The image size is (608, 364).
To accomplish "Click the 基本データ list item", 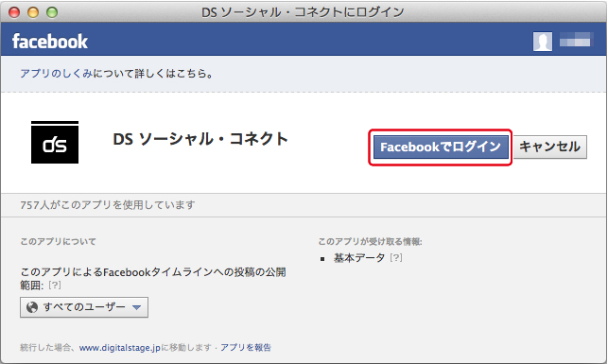I will (359, 258).
